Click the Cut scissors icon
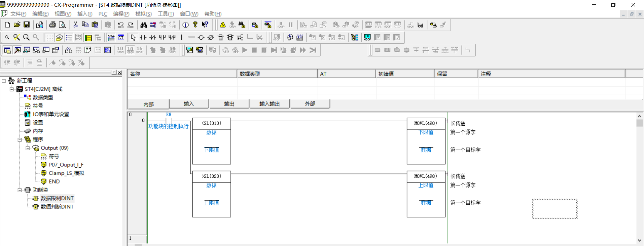The width and height of the screenshot is (644, 246). pyautogui.click(x=75, y=25)
